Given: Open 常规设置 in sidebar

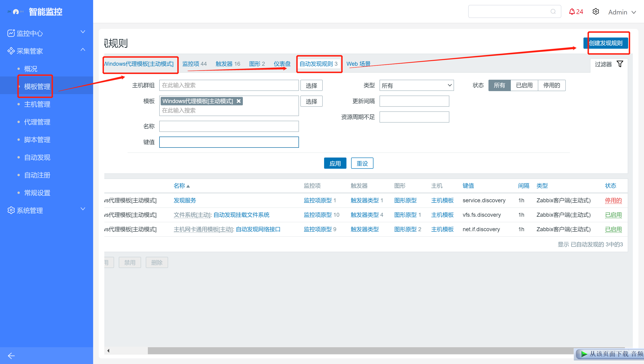Looking at the screenshot, I should tap(37, 193).
